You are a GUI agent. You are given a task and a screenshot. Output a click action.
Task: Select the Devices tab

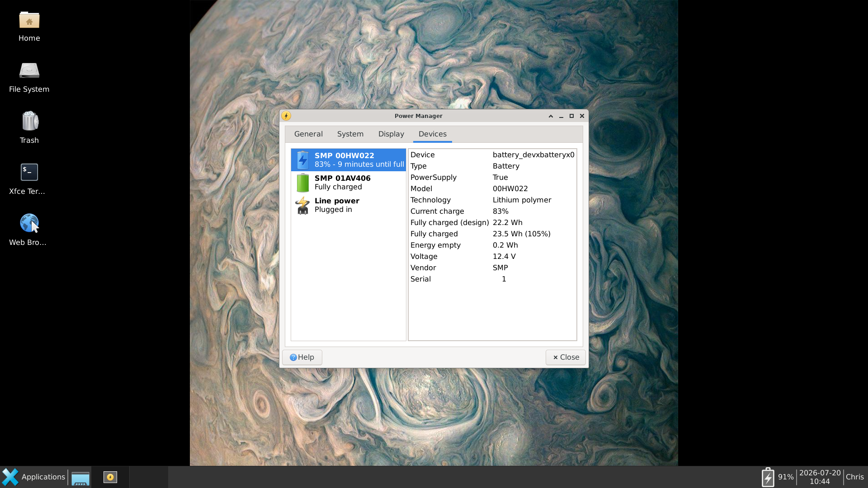tap(433, 134)
